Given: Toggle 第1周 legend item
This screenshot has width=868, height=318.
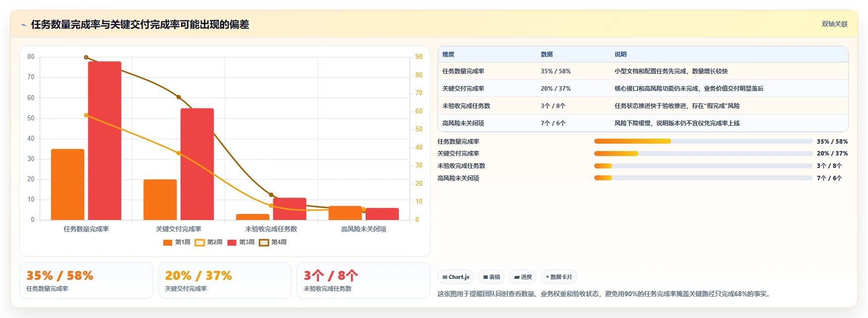Looking at the screenshot, I should (177, 242).
